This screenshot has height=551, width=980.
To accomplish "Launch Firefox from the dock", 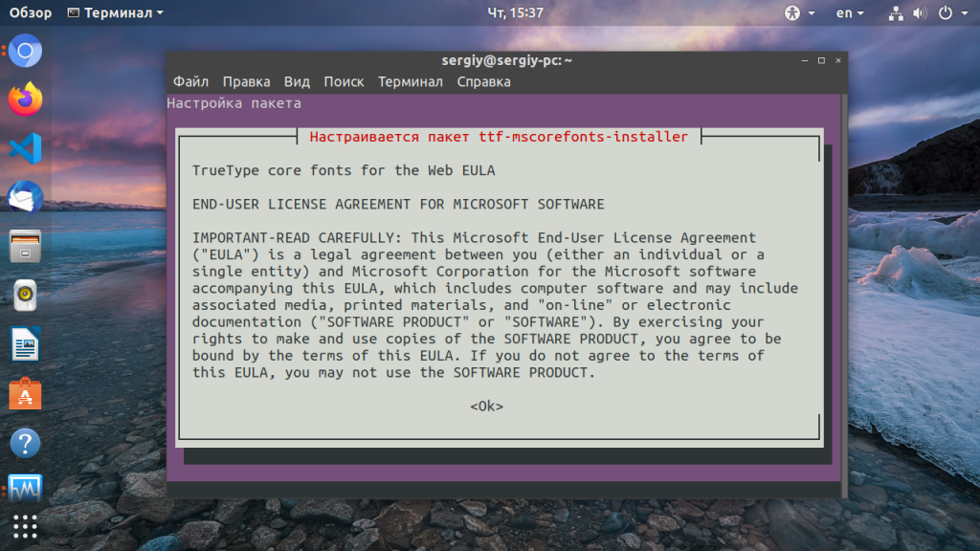I will (x=26, y=99).
